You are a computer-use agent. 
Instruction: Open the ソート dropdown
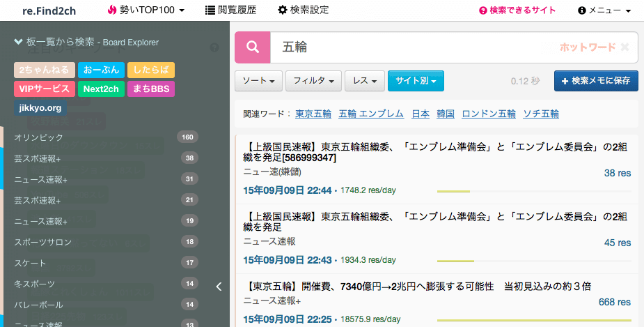258,81
